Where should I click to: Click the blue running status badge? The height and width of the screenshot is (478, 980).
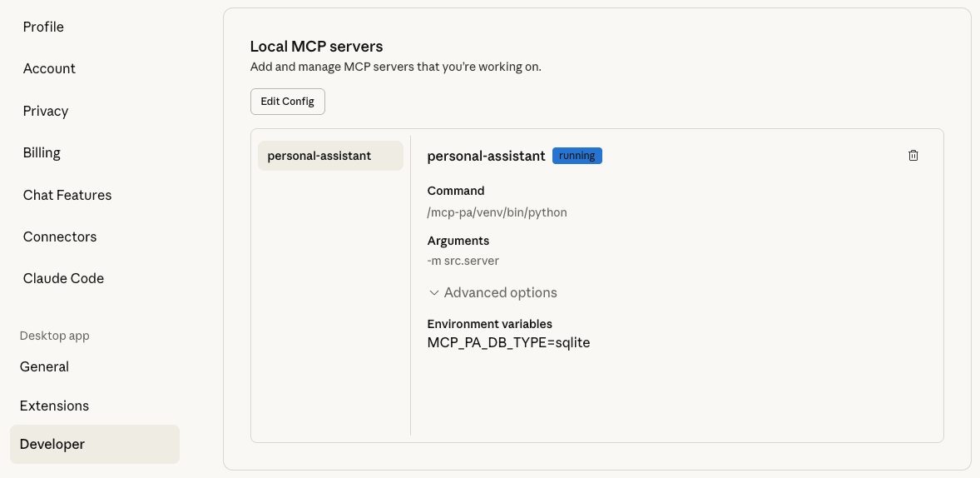(x=577, y=156)
